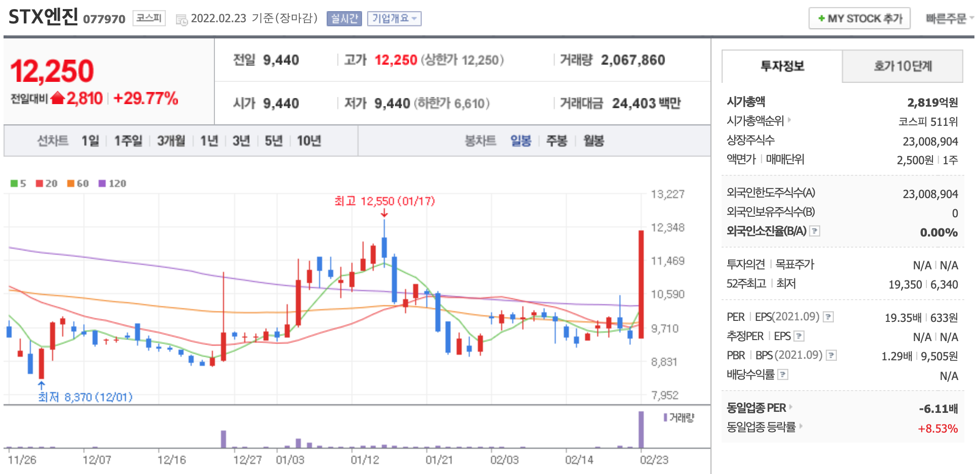Select the 1년 line chart period
Viewport: 980px width, 474px height.
click(x=209, y=140)
